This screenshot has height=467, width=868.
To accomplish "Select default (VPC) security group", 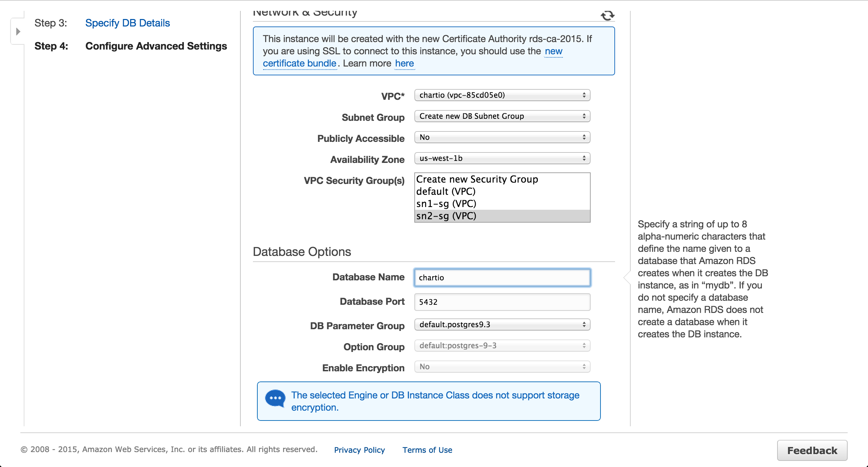I will (446, 191).
